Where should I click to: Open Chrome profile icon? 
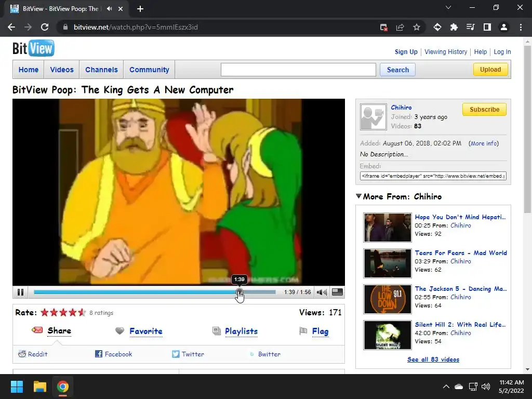point(504,27)
